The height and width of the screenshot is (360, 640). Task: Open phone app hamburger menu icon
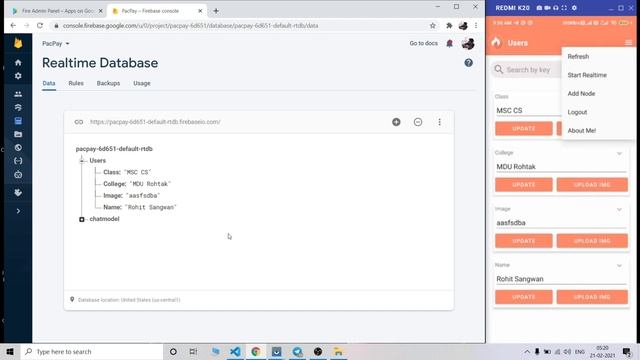[x=628, y=43]
